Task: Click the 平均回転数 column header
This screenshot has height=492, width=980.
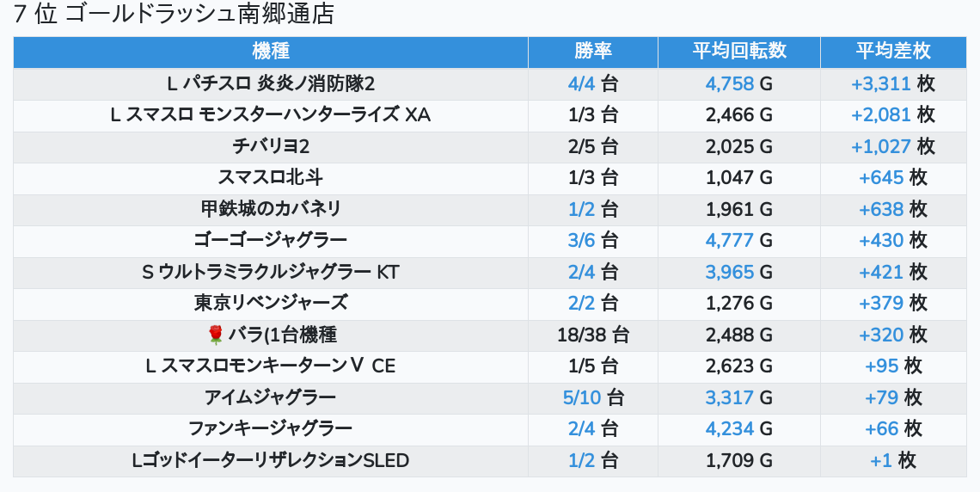Action: (x=738, y=52)
